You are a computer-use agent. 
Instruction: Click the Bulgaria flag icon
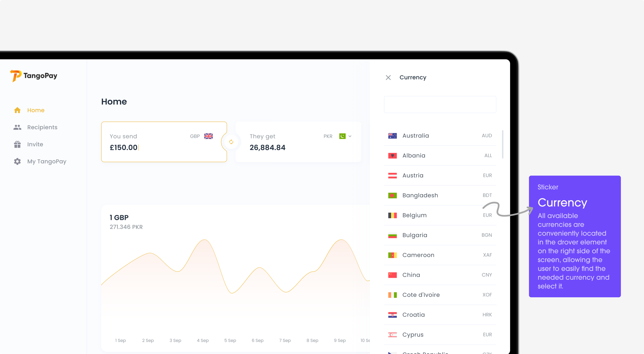coord(392,235)
